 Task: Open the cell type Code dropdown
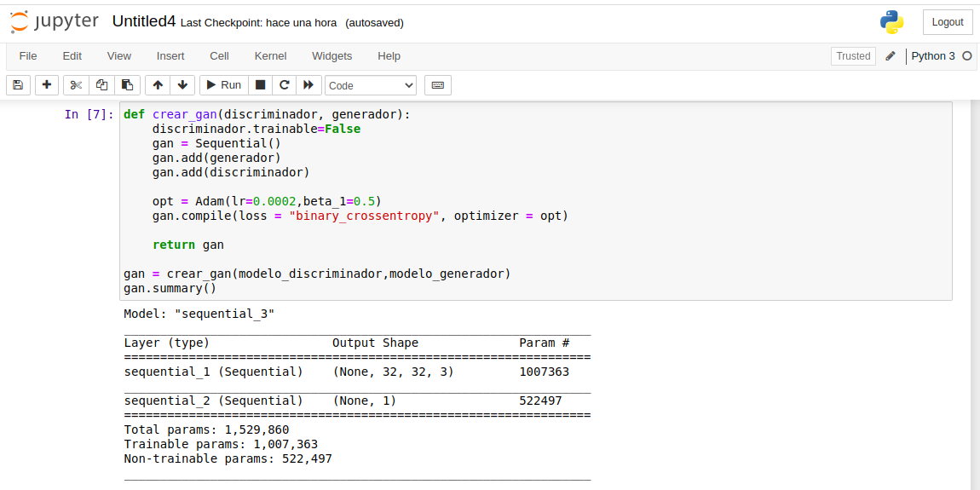(371, 85)
